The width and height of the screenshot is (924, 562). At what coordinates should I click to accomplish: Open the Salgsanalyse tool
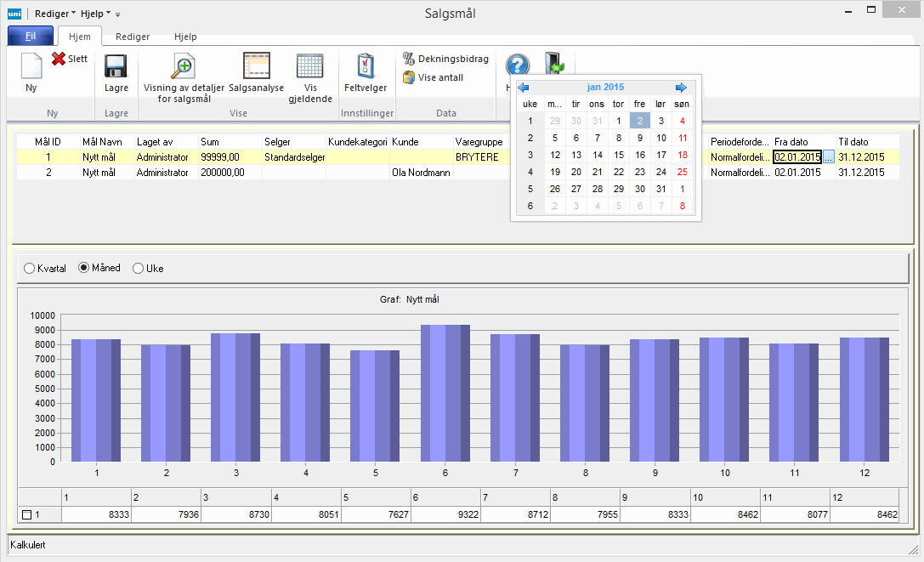pyautogui.click(x=256, y=67)
